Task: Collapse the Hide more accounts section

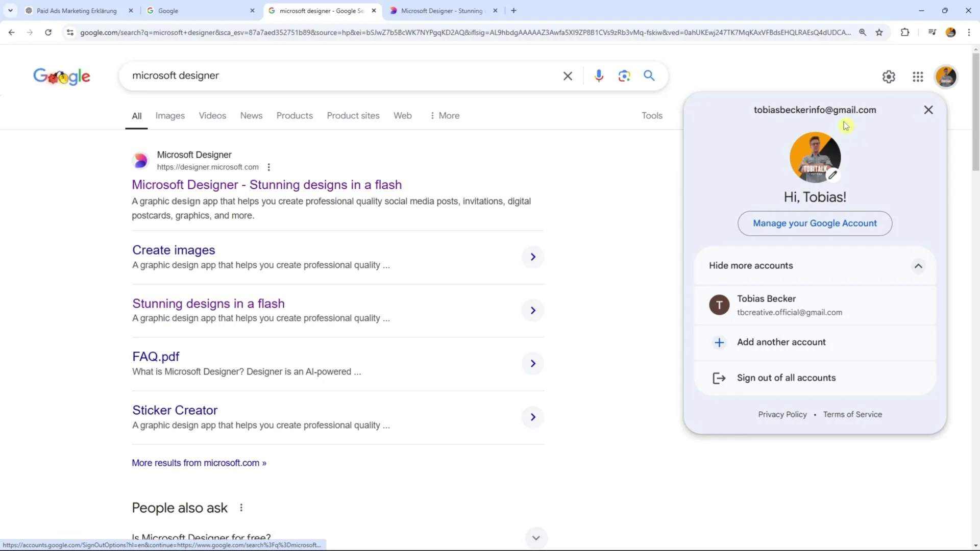Action: click(x=815, y=266)
